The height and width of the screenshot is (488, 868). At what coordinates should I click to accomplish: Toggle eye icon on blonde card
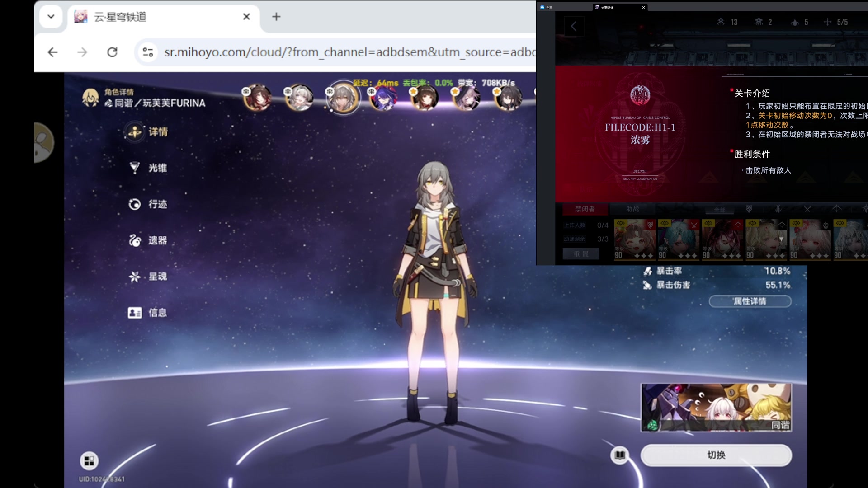coord(752,223)
